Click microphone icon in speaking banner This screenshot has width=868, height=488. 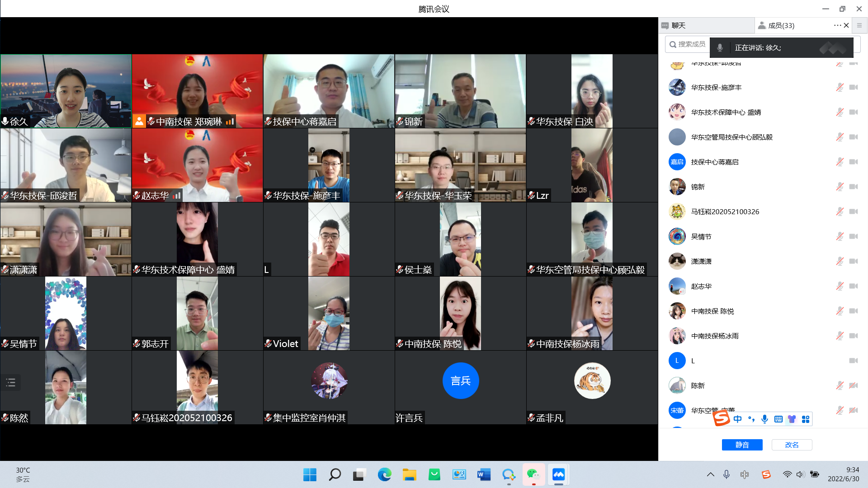pyautogui.click(x=720, y=47)
